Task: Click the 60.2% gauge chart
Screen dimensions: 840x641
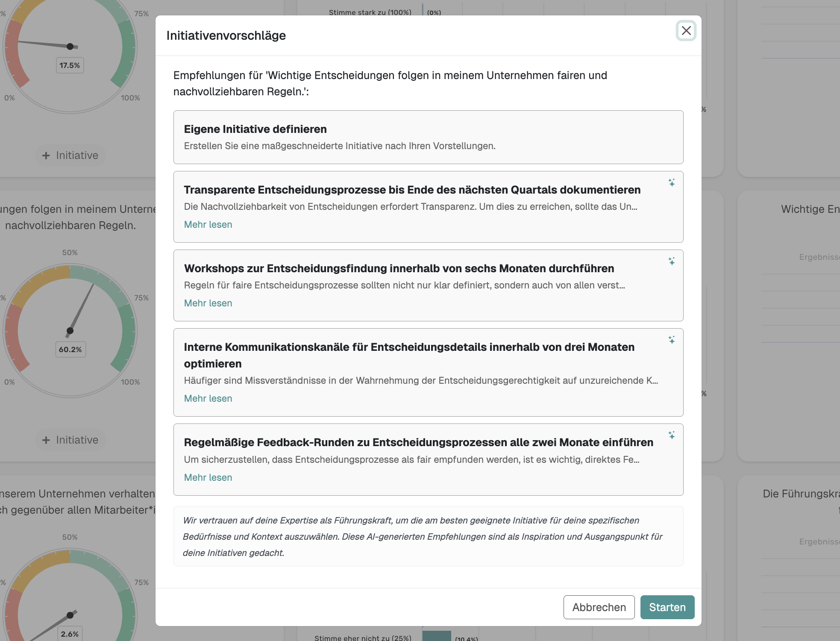Action: (70, 331)
